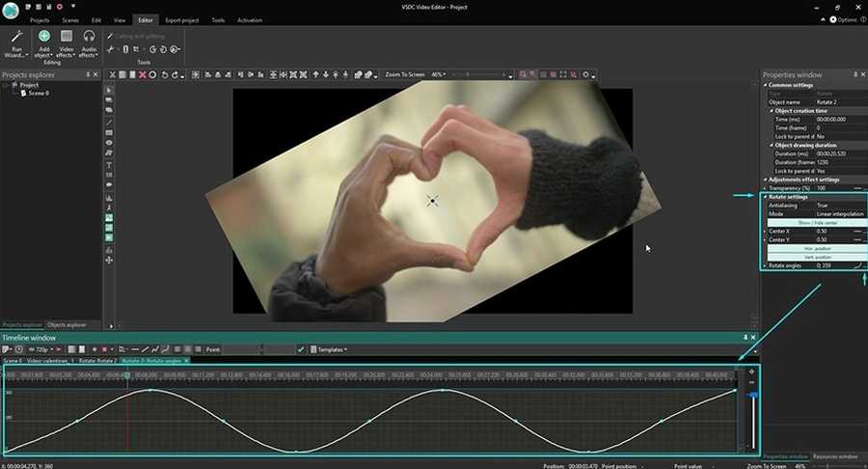The image size is (868, 469).
Task: Switch to the Objects explorer tab
Action: coord(67,324)
